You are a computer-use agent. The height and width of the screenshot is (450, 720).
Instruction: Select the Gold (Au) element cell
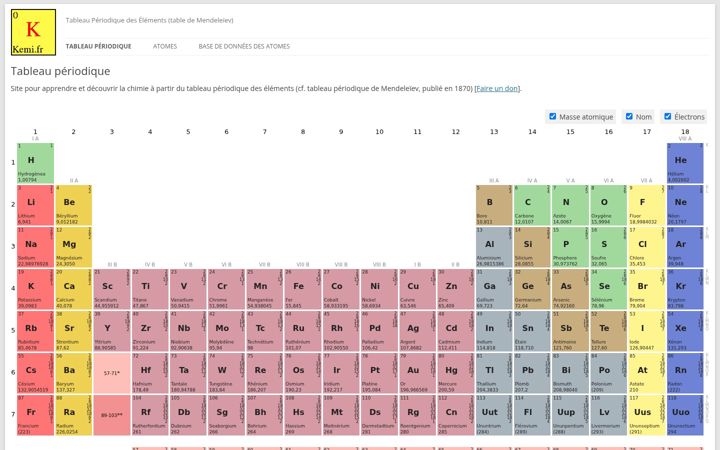coord(417,373)
